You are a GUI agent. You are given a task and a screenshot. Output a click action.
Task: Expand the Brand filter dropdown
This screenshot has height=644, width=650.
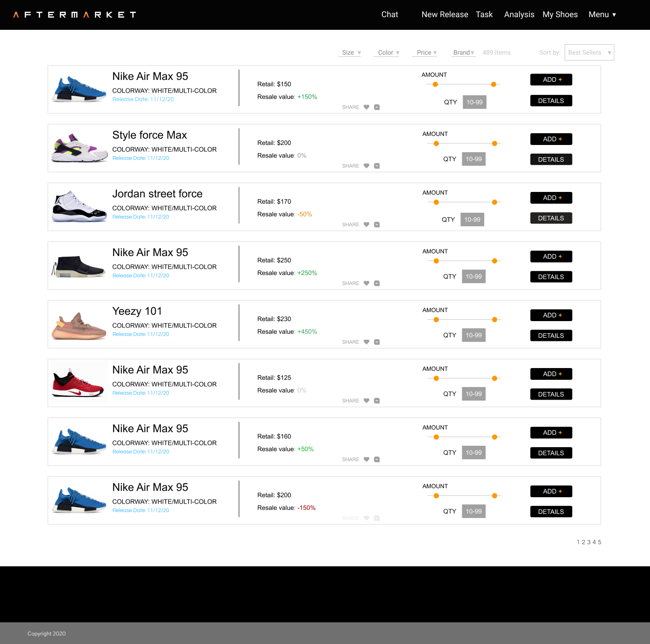[464, 52]
